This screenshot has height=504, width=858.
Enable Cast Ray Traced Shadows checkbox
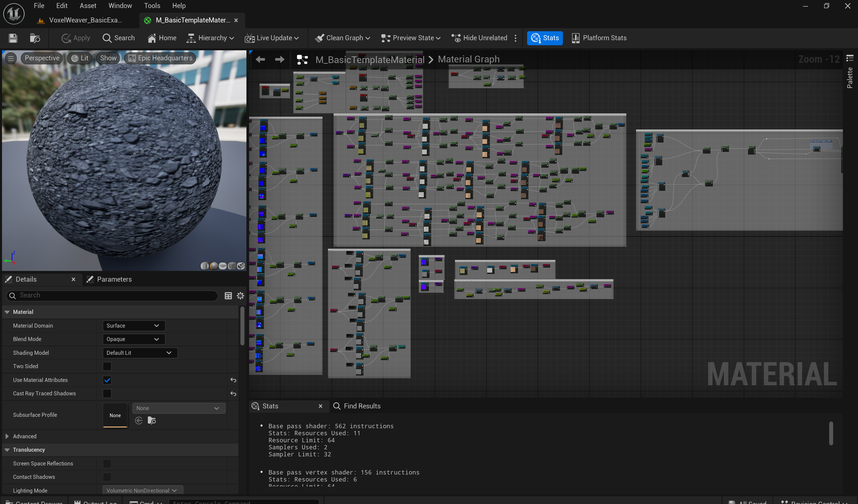[x=107, y=394]
